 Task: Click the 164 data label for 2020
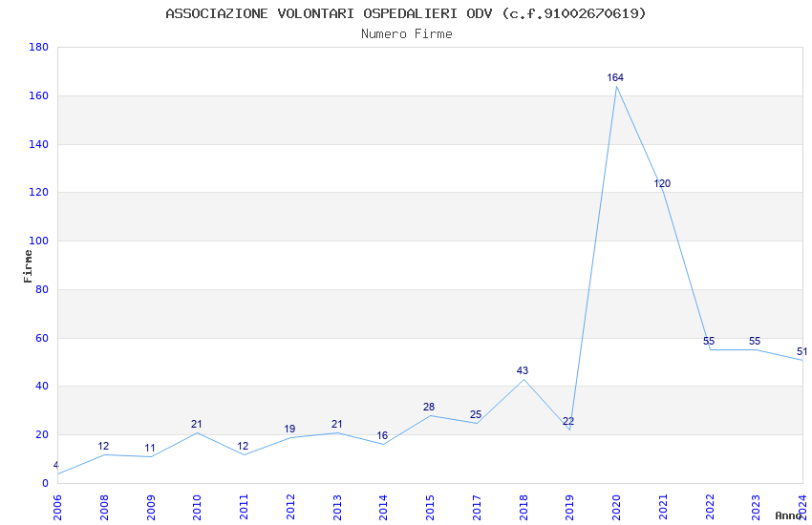pos(615,77)
